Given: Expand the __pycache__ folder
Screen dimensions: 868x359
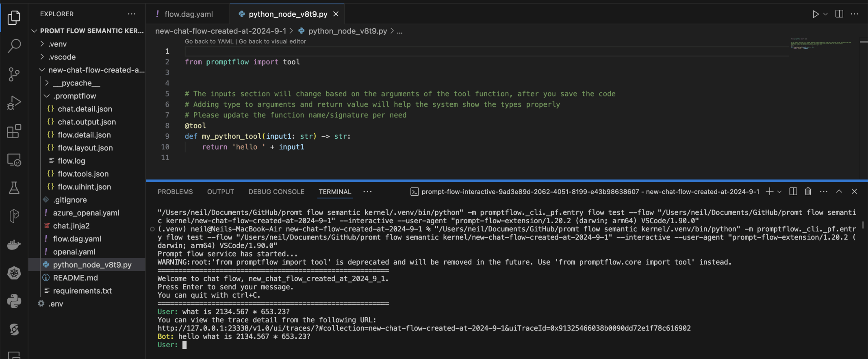Looking at the screenshot, I should 47,83.
